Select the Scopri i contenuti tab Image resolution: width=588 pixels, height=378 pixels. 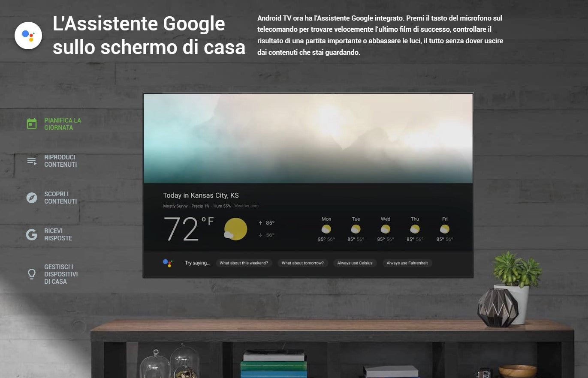tap(60, 198)
